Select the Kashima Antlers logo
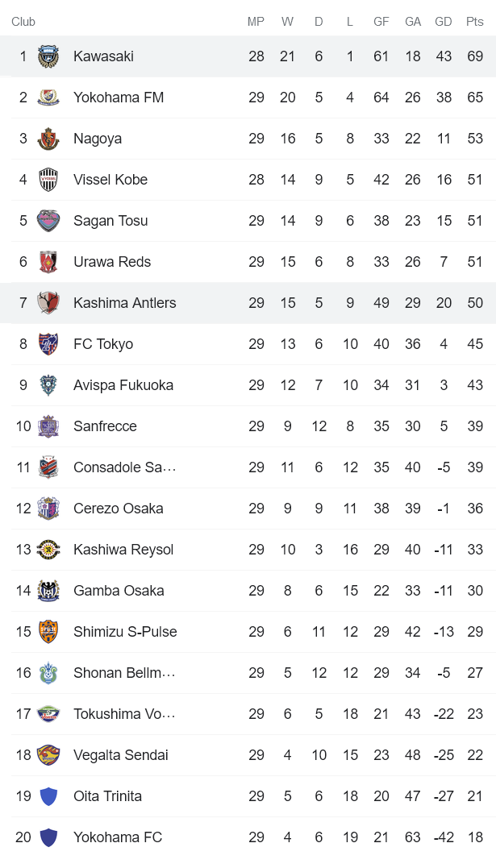 (48, 303)
